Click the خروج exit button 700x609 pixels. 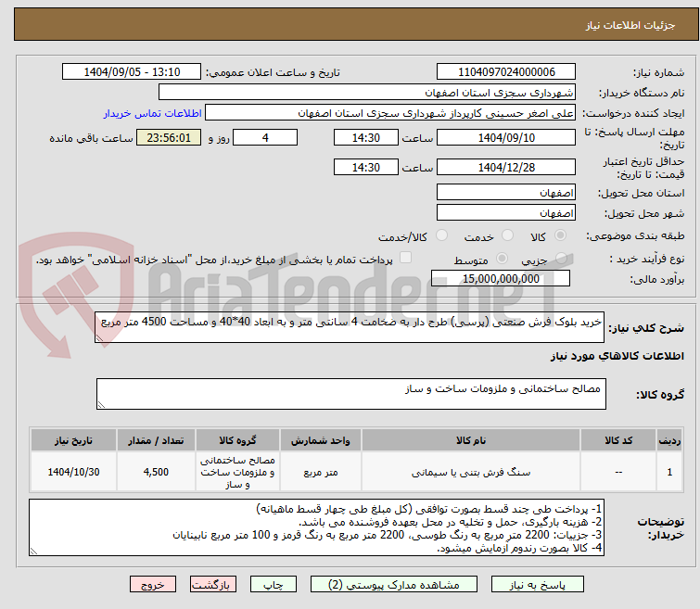click(x=153, y=585)
